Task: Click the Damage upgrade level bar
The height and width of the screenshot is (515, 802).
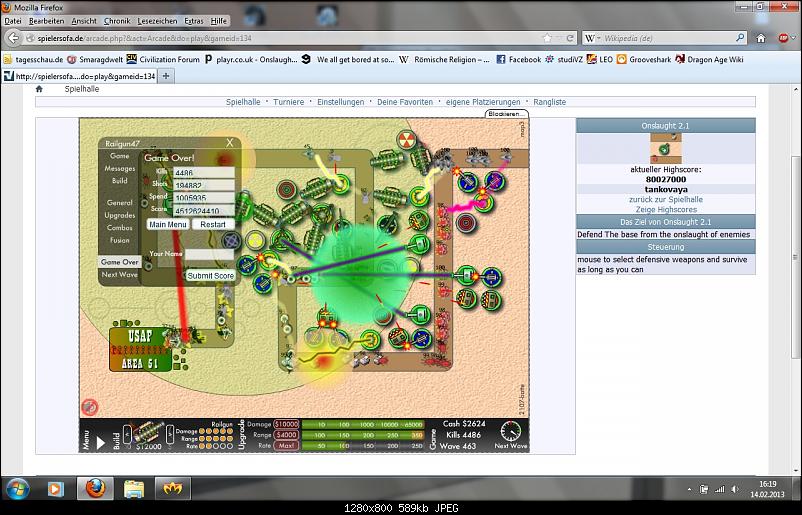Action: coord(363,424)
